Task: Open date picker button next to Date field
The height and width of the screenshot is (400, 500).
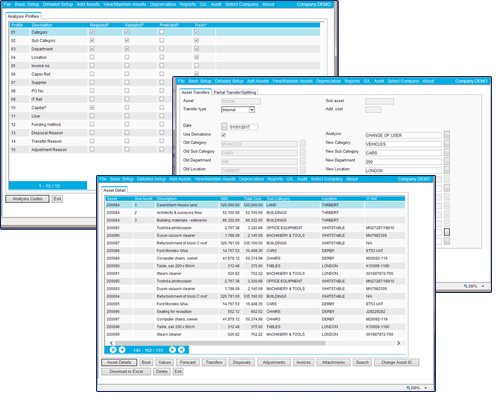Action: pos(224,126)
